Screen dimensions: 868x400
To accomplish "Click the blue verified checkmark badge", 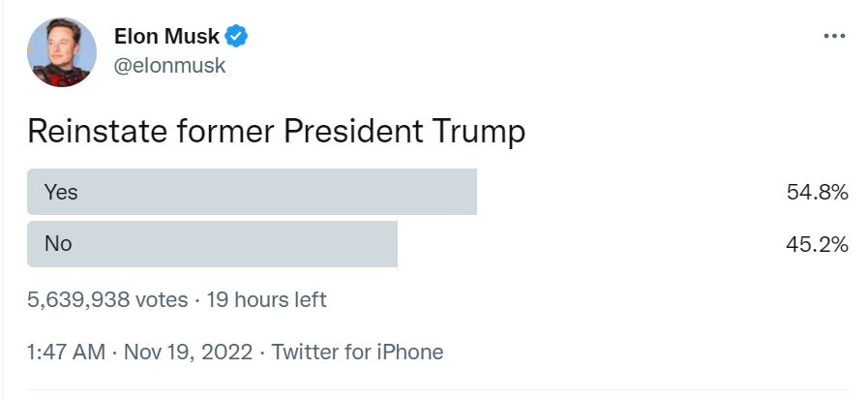I will pyautogui.click(x=237, y=38).
